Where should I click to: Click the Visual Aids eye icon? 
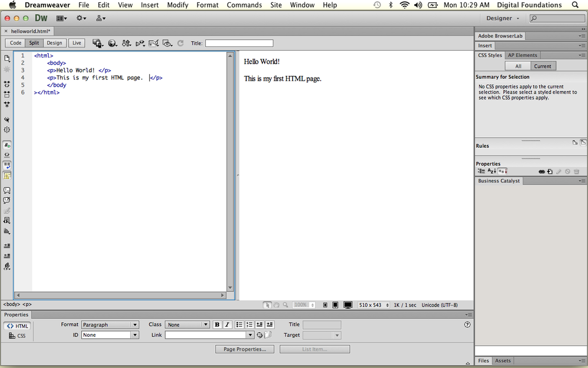tap(166, 43)
